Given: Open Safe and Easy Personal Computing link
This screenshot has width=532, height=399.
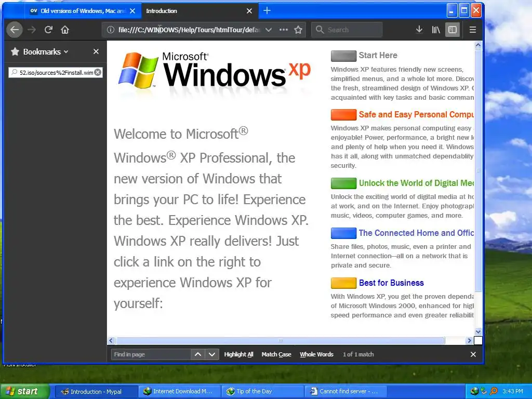Looking at the screenshot, I should 416,115.
